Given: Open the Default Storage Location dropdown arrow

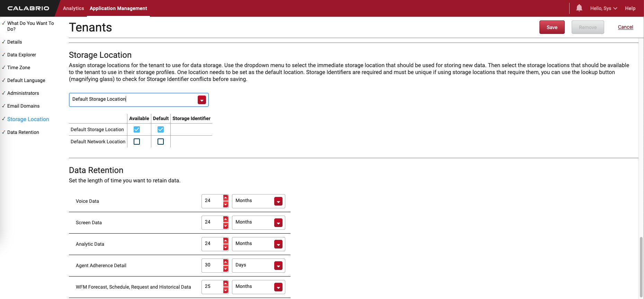Looking at the screenshot, I should click(x=202, y=100).
